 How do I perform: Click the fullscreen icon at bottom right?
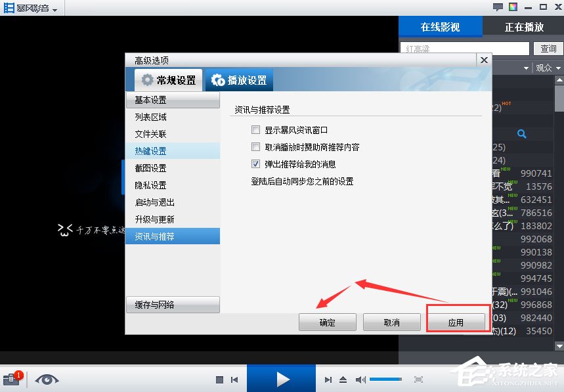[x=418, y=379]
